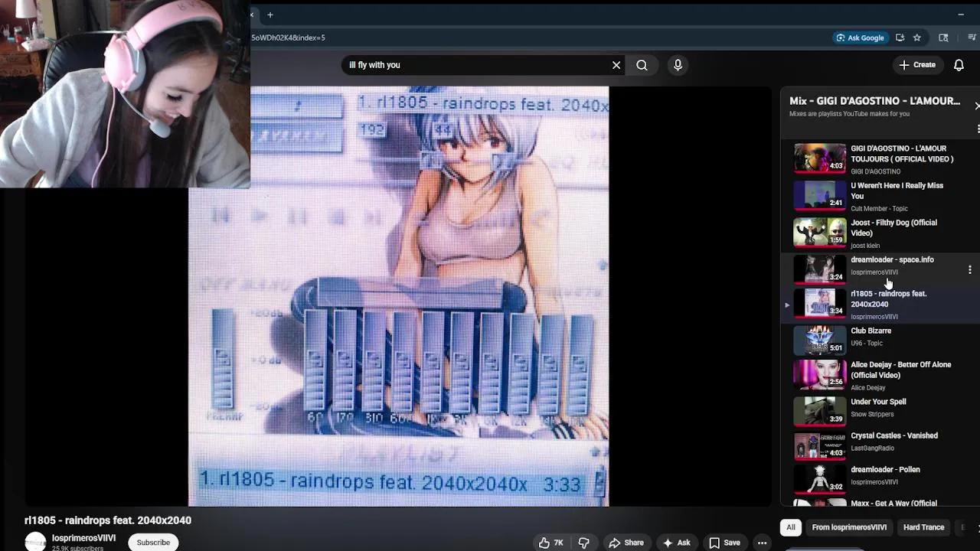Click the address bar URL text
The width and height of the screenshot is (980, 551).
point(288,37)
